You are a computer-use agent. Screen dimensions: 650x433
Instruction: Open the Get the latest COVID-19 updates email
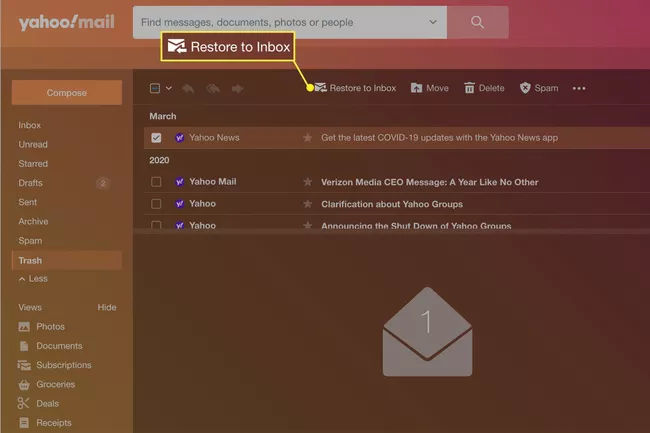point(439,138)
